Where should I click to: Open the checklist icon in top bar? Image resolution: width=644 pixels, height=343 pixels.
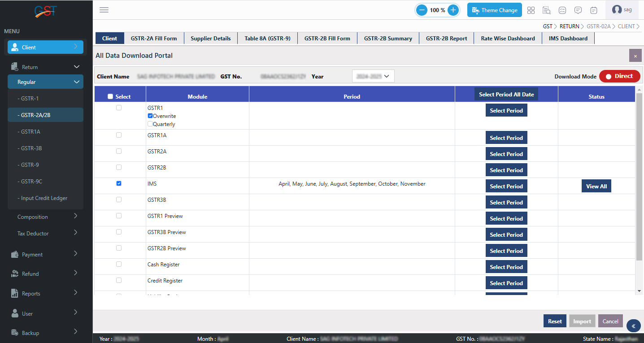pyautogui.click(x=562, y=10)
